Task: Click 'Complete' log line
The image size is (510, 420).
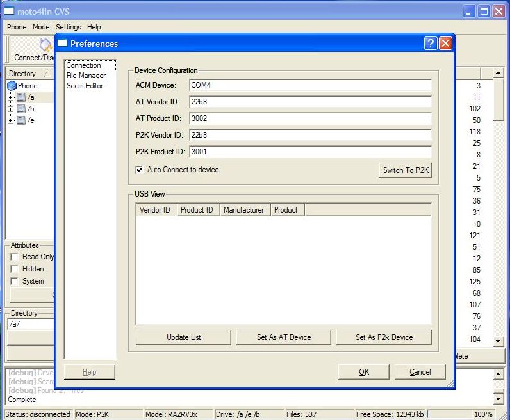Action: [x=22, y=400]
